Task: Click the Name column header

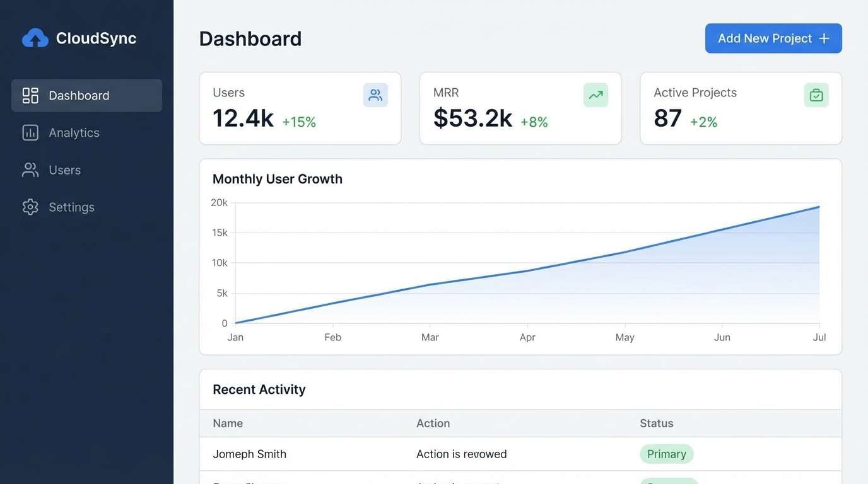Action: (x=227, y=423)
